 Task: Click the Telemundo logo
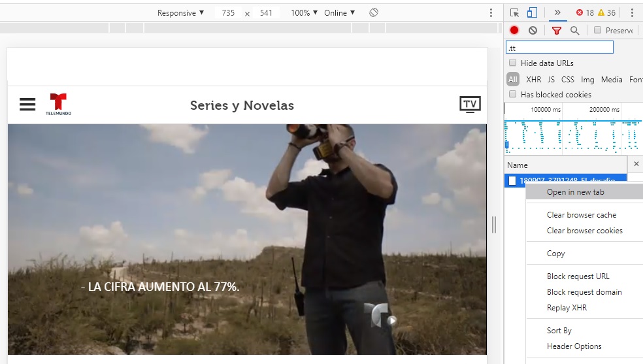pos(58,104)
